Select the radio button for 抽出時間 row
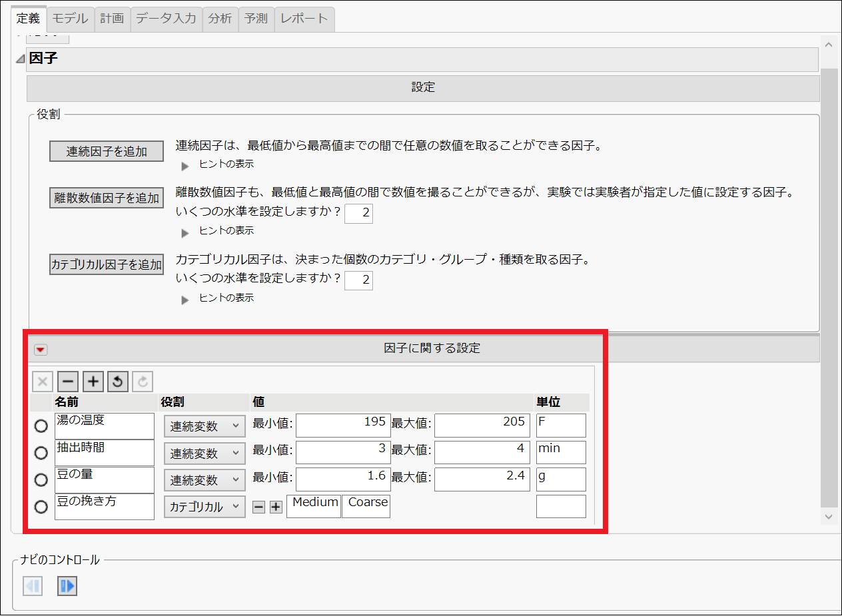Screen dimensions: 842x616 tap(41, 452)
